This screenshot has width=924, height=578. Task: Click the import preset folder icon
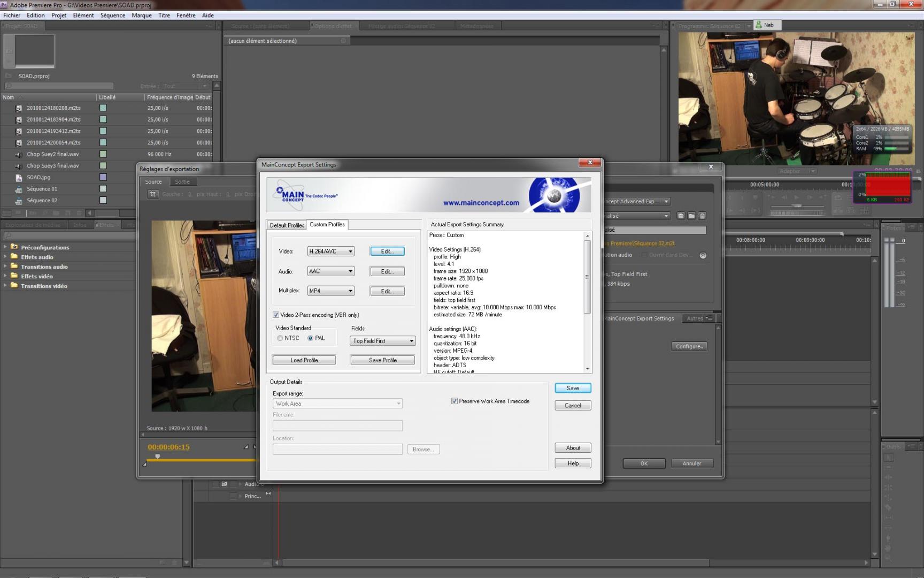691,216
